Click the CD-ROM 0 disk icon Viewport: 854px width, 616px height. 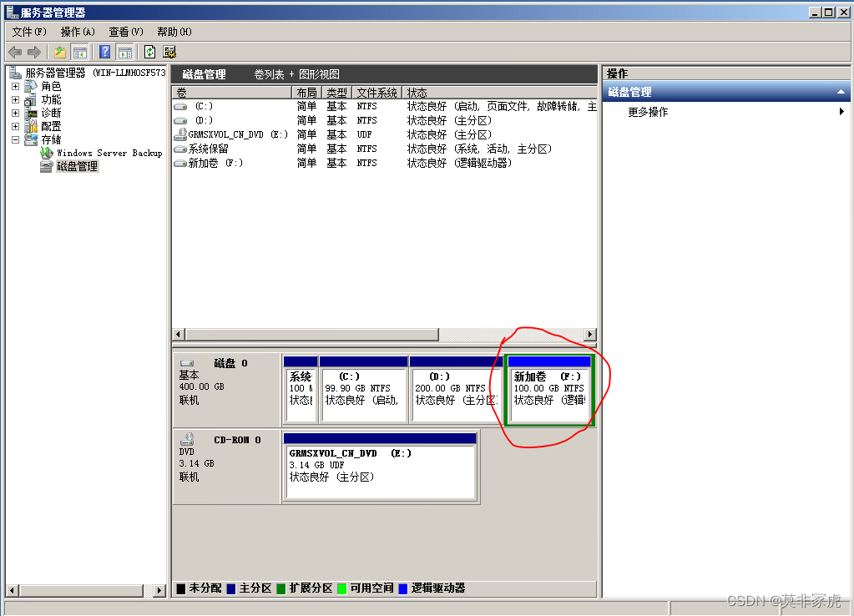point(187,439)
